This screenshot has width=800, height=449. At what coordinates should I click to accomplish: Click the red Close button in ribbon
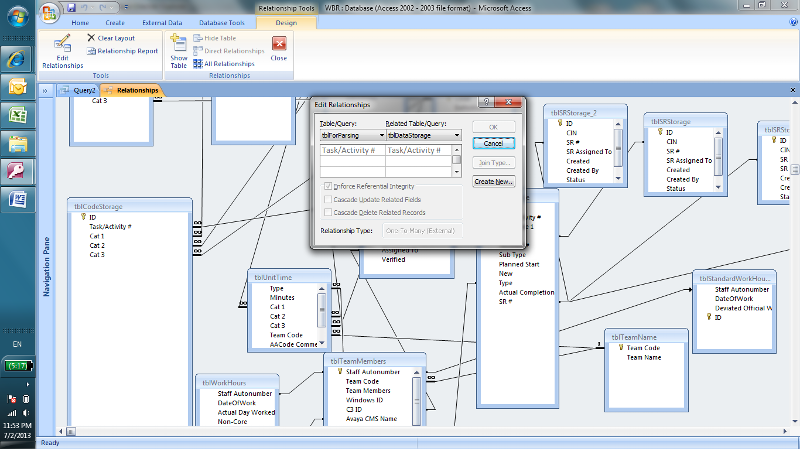coord(279,48)
